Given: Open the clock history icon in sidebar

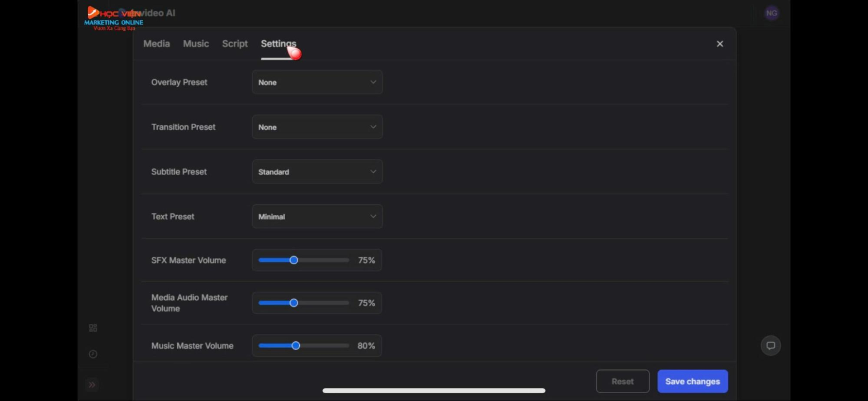Looking at the screenshot, I should point(93,354).
